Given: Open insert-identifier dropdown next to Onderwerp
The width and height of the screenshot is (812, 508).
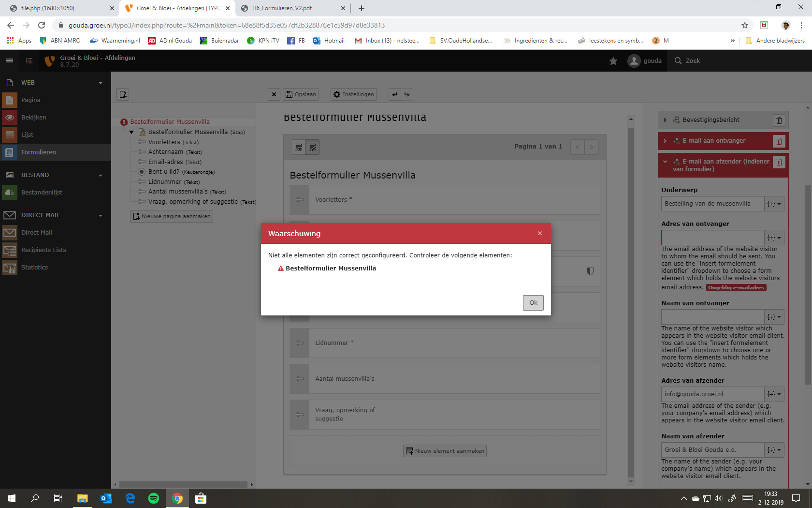Looking at the screenshot, I should pyautogui.click(x=774, y=204).
